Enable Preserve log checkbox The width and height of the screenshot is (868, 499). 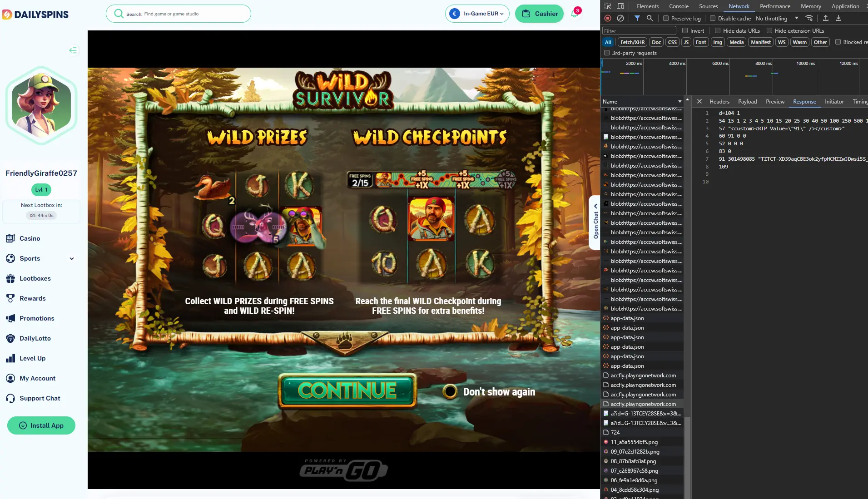(666, 19)
